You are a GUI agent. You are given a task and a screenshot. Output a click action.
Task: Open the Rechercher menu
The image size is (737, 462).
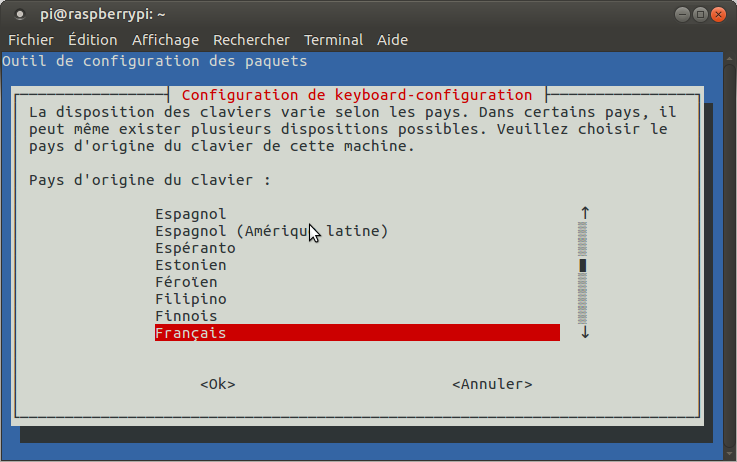coord(251,40)
